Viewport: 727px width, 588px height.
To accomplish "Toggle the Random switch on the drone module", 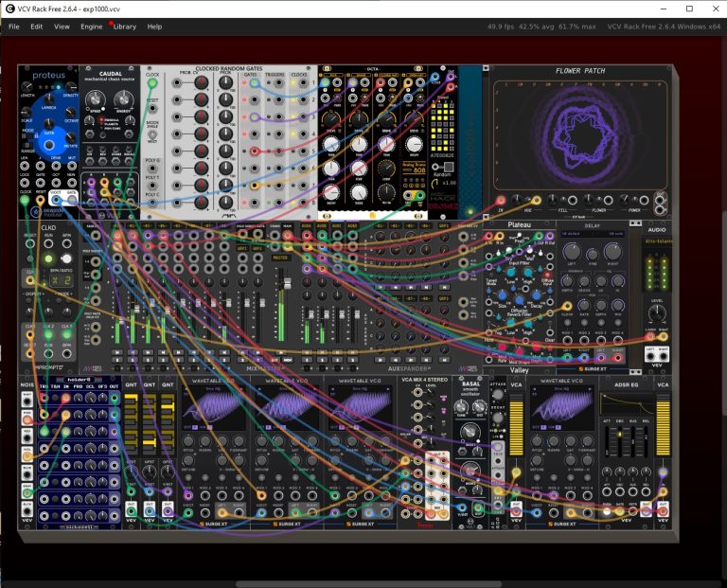I will coord(449,167).
